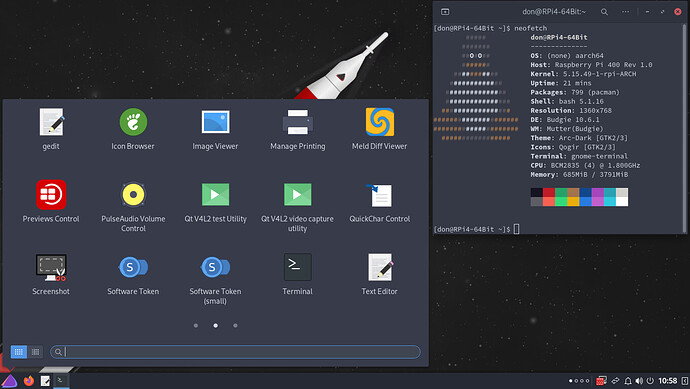
Task: Launch Previews Control app
Action: click(51, 201)
